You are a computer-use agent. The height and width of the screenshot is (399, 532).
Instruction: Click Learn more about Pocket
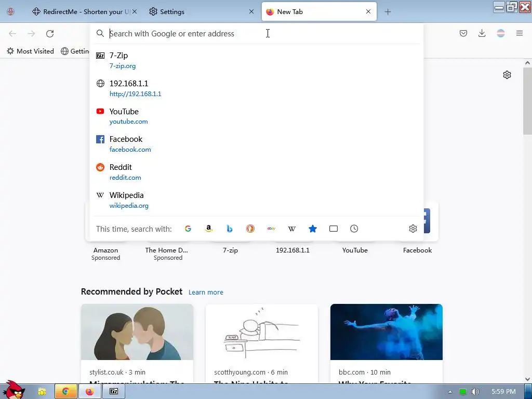pos(206,292)
